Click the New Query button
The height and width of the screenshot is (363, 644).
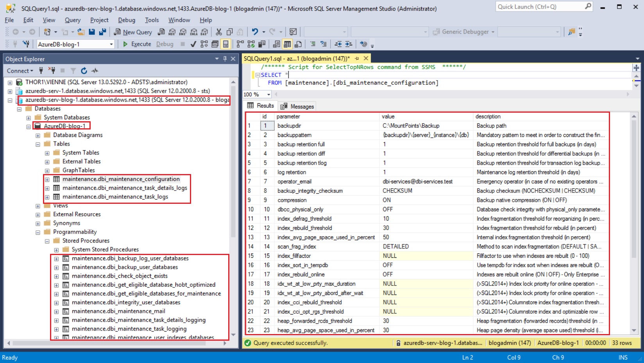coord(133,32)
